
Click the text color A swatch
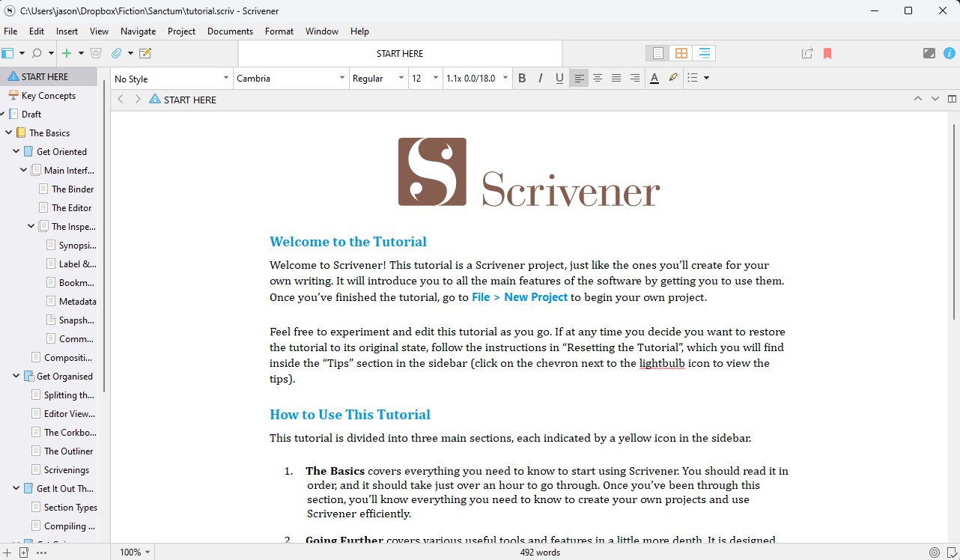654,78
